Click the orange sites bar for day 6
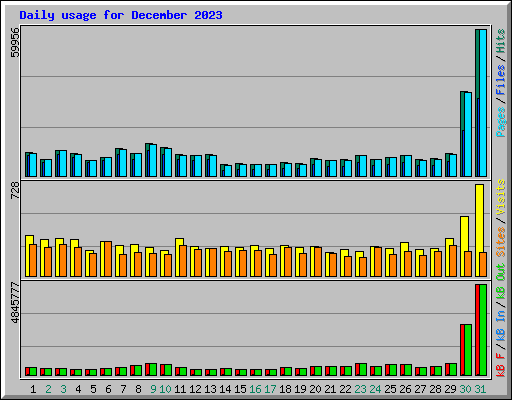Screen dimensions: 512x400 coord(108,259)
